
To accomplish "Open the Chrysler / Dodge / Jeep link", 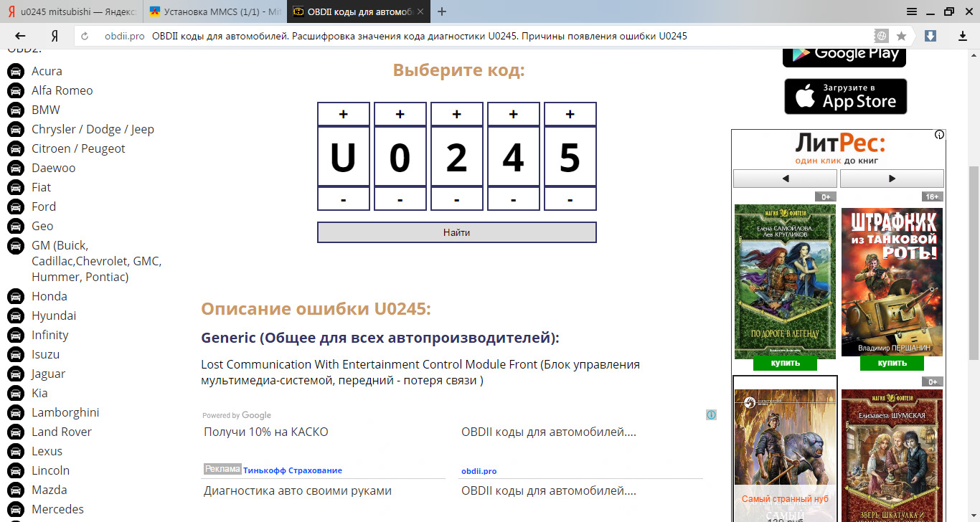I will point(93,129).
